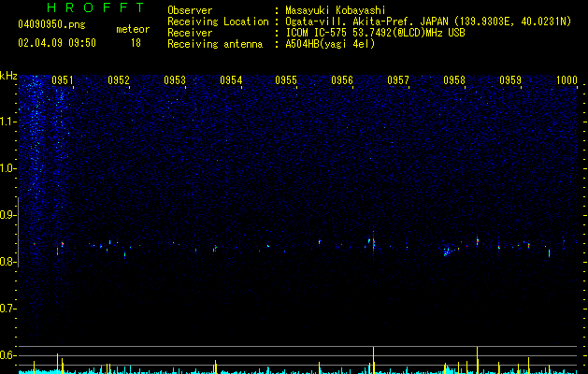Click the 0955 time marker
The image size is (588, 374).
coord(286,79)
